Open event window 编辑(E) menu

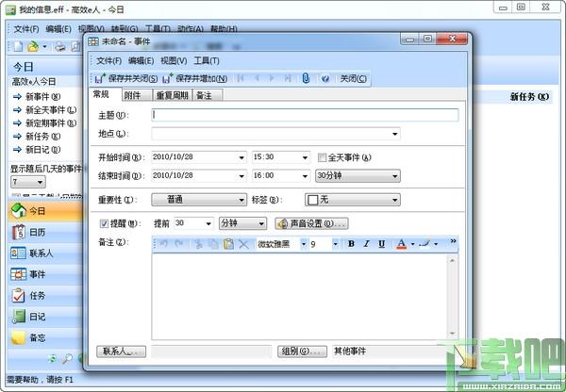141,61
